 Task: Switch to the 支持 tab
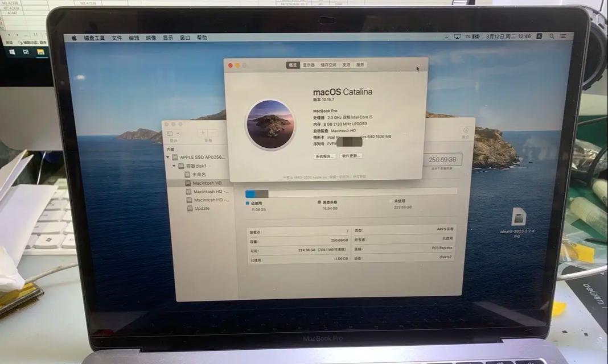346,65
